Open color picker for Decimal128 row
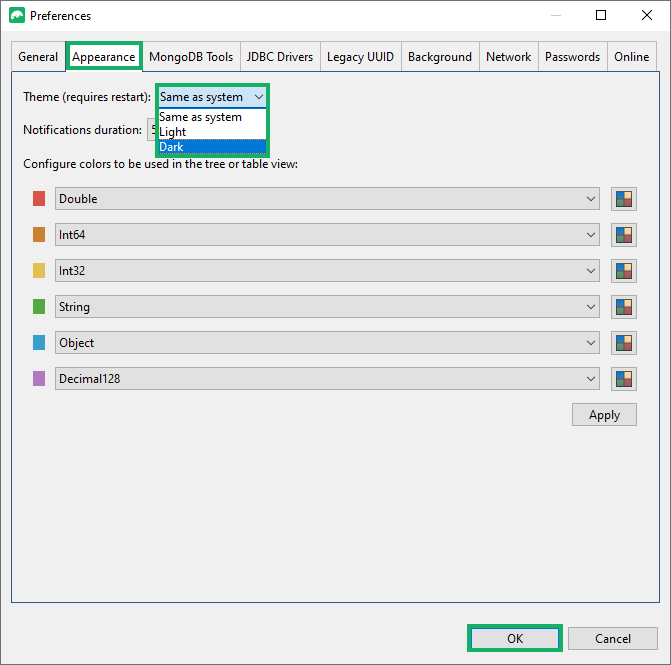Viewport: 671px width, 665px height. (624, 379)
